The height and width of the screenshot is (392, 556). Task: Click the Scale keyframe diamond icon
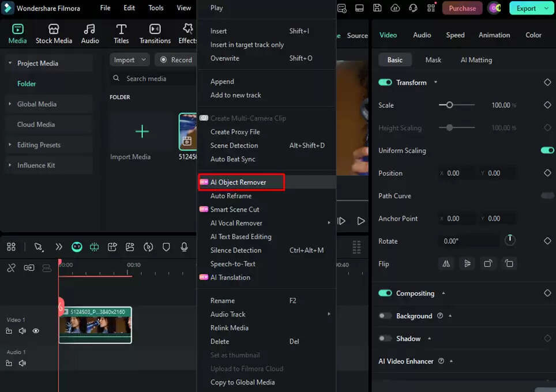coord(547,105)
